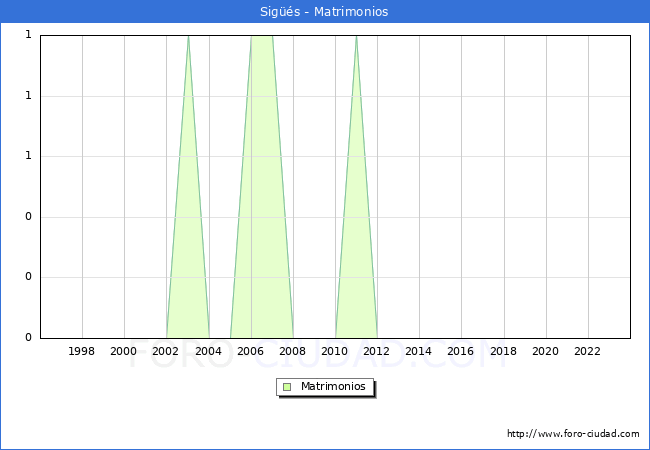The width and height of the screenshot is (650, 450).
Task: Click the 2002 year label
Action: point(166,352)
